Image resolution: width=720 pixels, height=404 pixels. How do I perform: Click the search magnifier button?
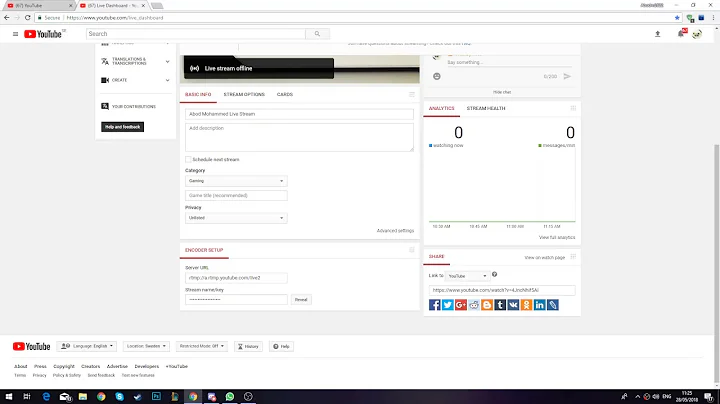coord(317,34)
